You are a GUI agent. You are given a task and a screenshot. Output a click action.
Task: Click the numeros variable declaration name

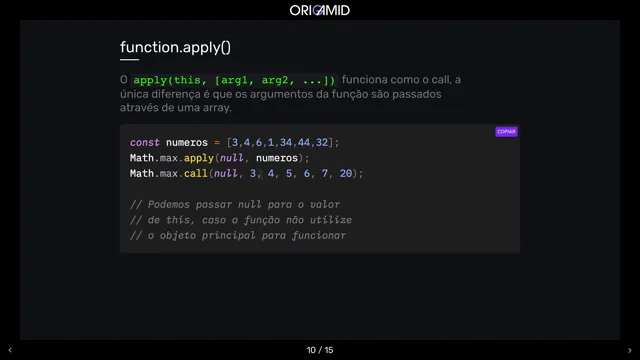pos(187,142)
